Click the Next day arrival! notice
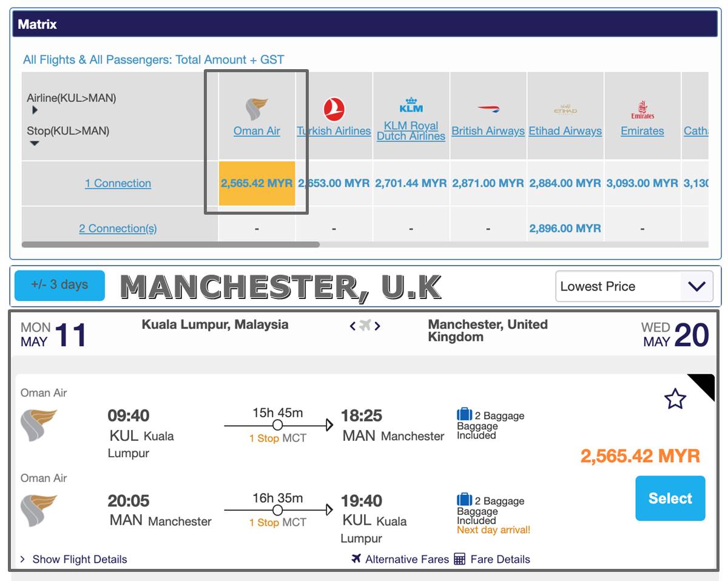Image resolution: width=728 pixels, height=581 pixels. [494, 530]
